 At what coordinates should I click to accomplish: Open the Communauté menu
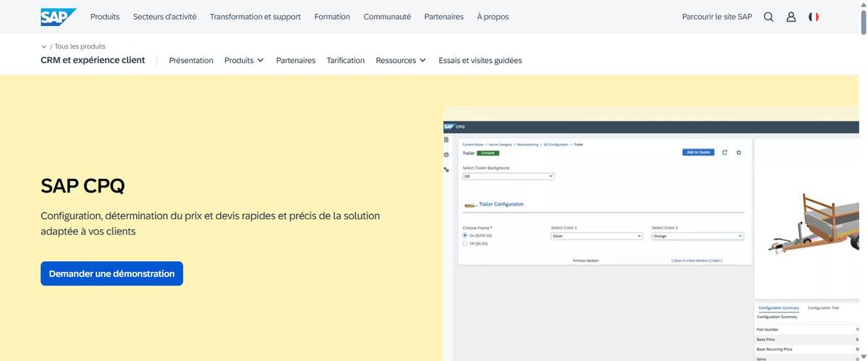pyautogui.click(x=387, y=17)
